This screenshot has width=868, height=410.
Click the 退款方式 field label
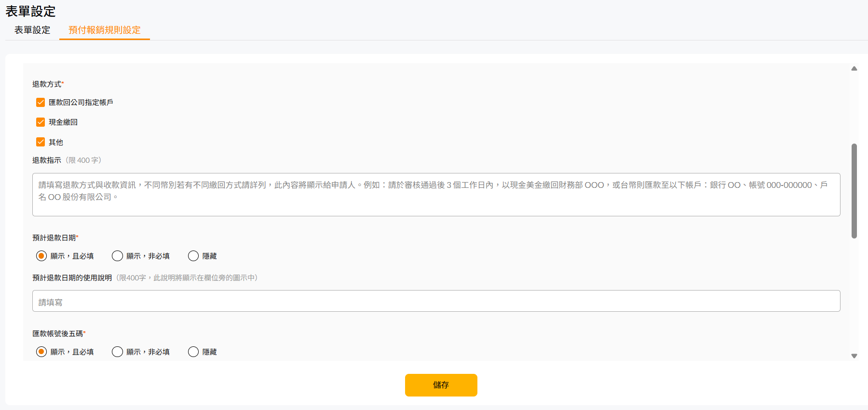tap(48, 84)
